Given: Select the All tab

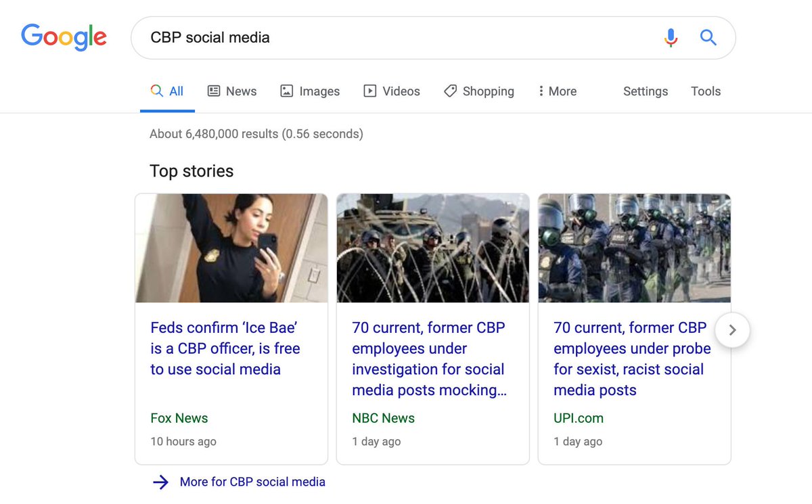Looking at the screenshot, I should [x=167, y=91].
